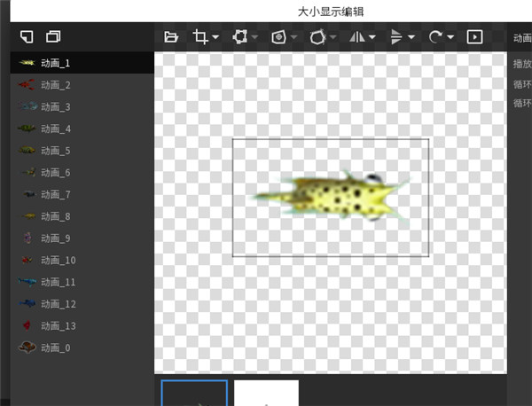Click the flip horizontal mirror icon
Screen dimensions: 532x406
358,36
